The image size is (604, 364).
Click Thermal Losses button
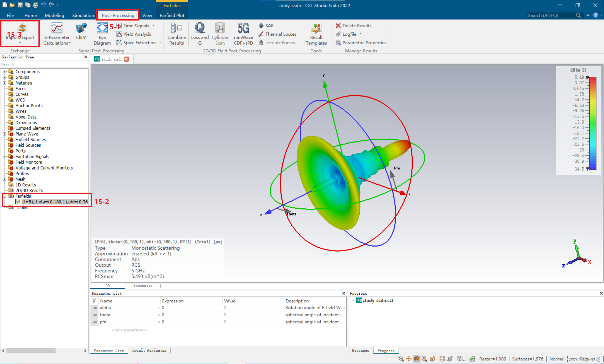277,34
